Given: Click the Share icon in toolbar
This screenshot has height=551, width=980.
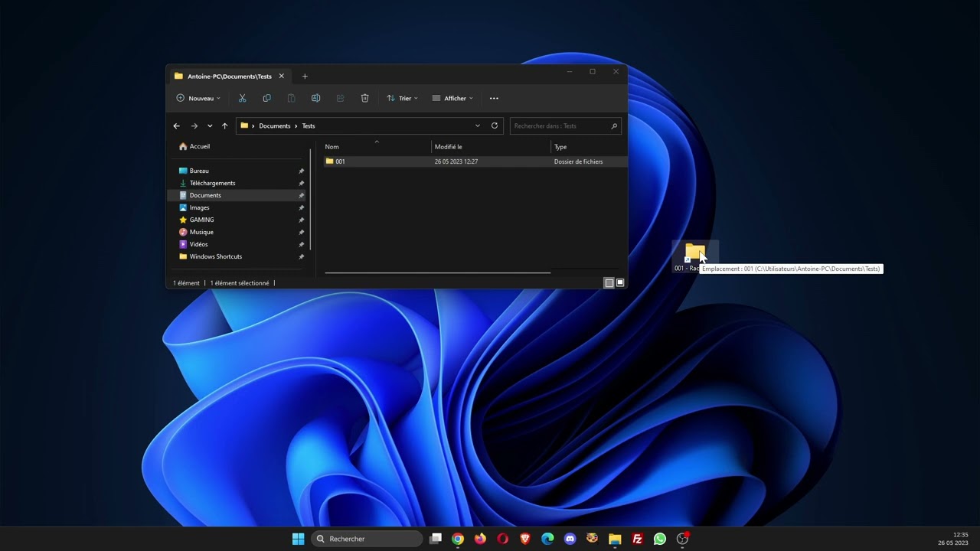Looking at the screenshot, I should [x=340, y=98].
